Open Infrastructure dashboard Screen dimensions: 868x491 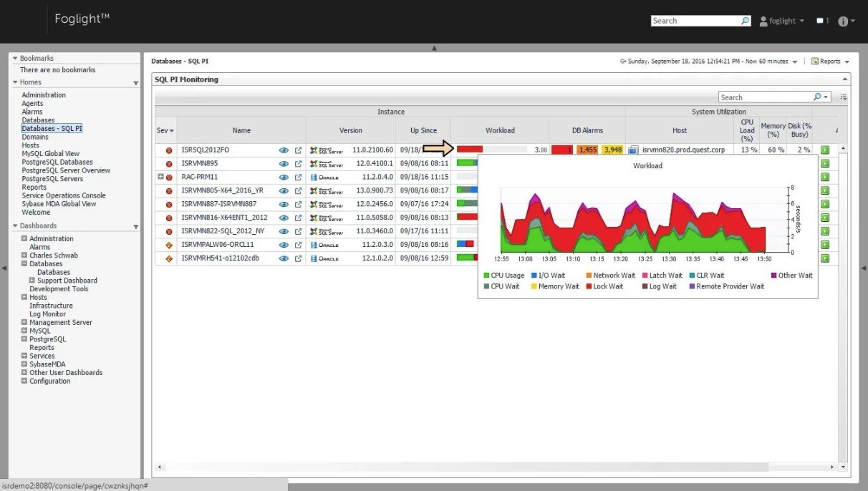(51, 306)
